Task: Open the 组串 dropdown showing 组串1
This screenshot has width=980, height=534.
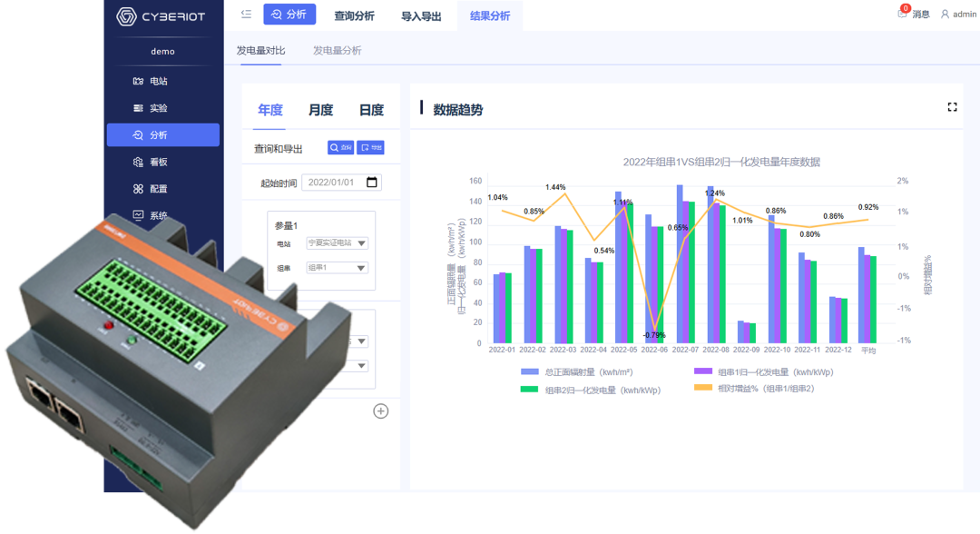Action: pyautogui.click(x=337, y=268)
